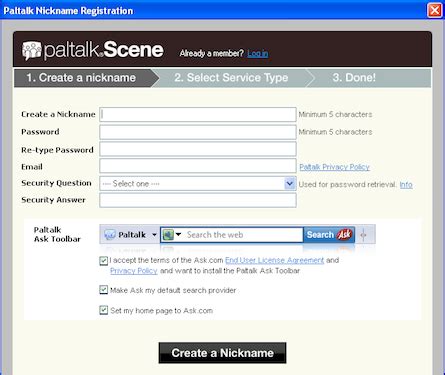This screenshot has height=375, width=445.
Task: Open the search type dropdown arrow
Action: tap(179, 235)
